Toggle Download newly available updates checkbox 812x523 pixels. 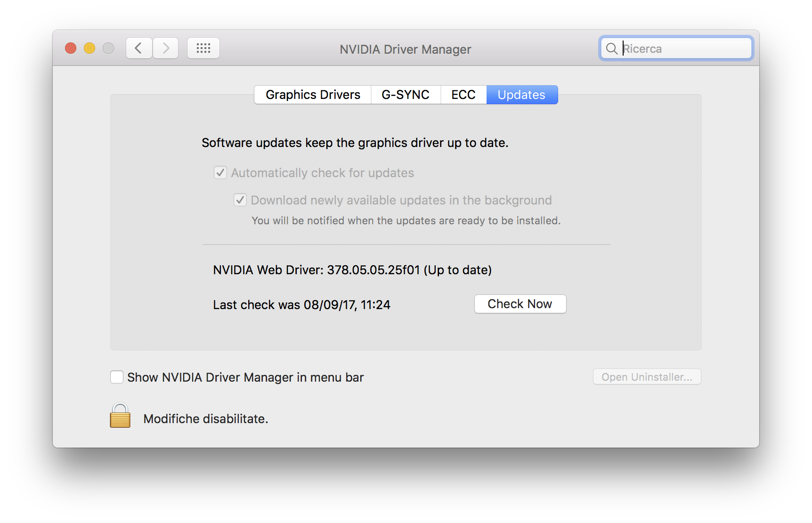(x=240, y=200)
